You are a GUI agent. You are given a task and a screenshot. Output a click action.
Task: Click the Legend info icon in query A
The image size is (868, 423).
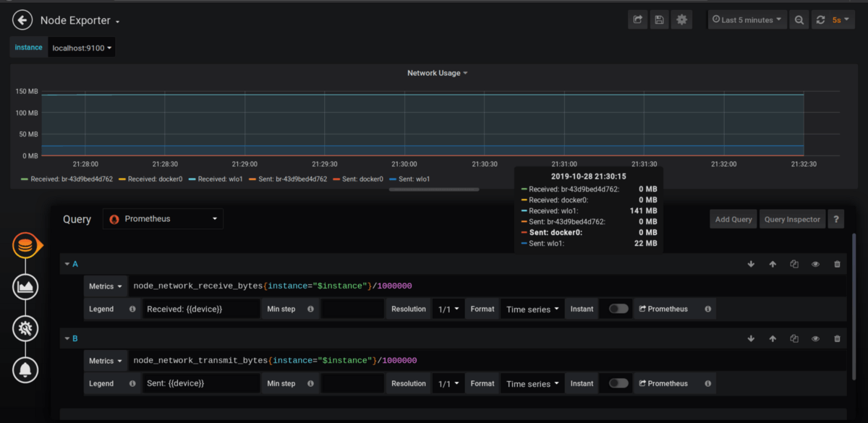(132, 309)
